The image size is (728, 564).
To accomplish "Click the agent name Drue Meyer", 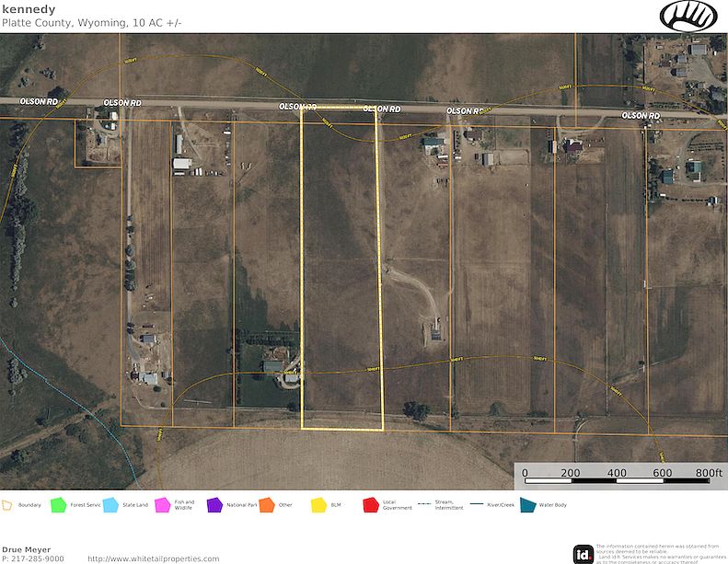I will tap(26, 549).
